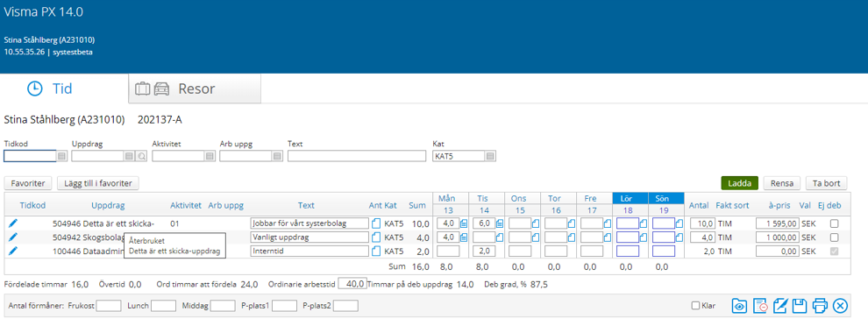This screenshot has height=333, width=868.
Task: Edit row 504946 with pencil icon
Action: [13, 223]
